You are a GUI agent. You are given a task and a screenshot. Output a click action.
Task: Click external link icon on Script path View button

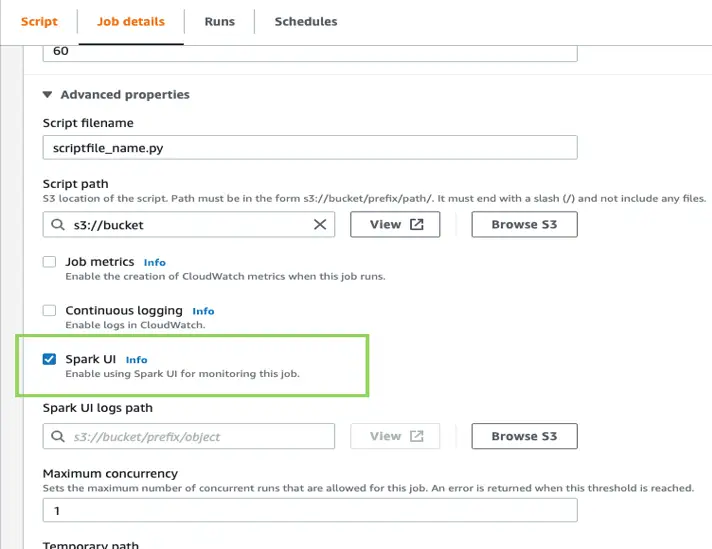[416, 224]
